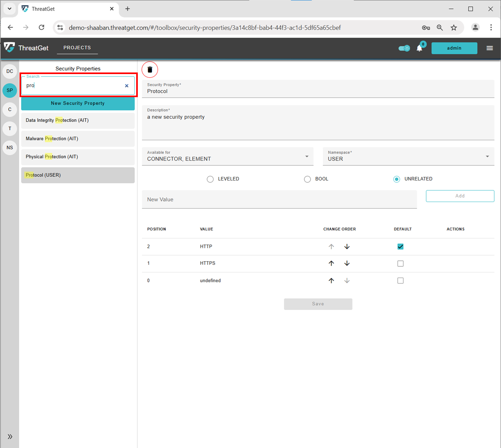Edit the Security Property name field
This screenshot has height=448, width=501.
pyautogui.click(x=318, y=89)
